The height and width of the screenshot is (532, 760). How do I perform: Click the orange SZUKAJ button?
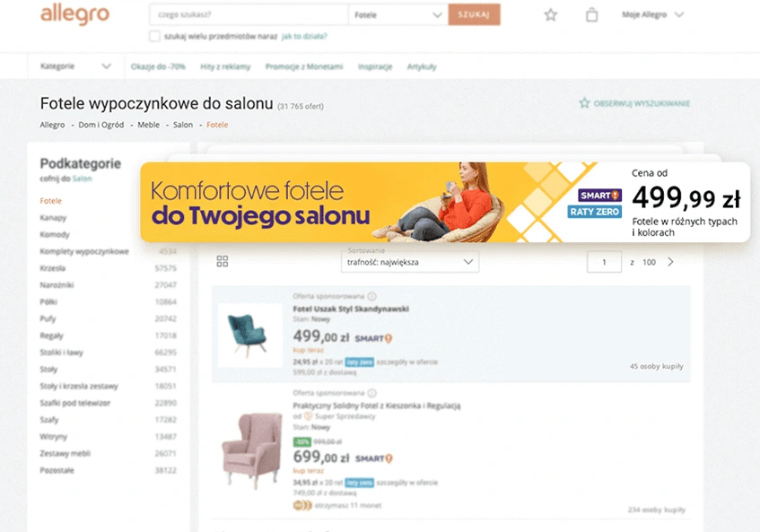coord(474,15)
